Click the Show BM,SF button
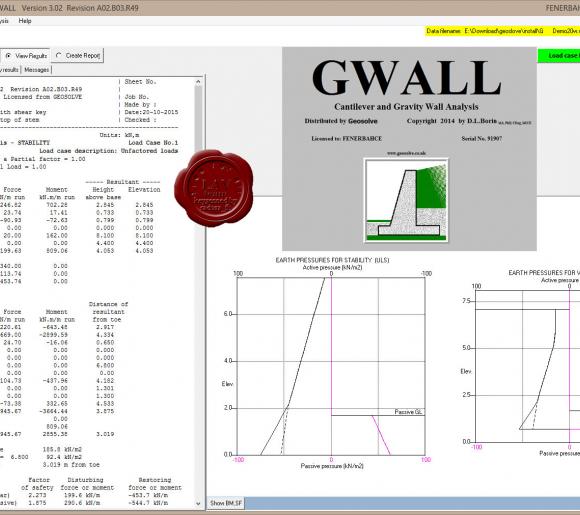The image size is (580, 515). (226, 503)
